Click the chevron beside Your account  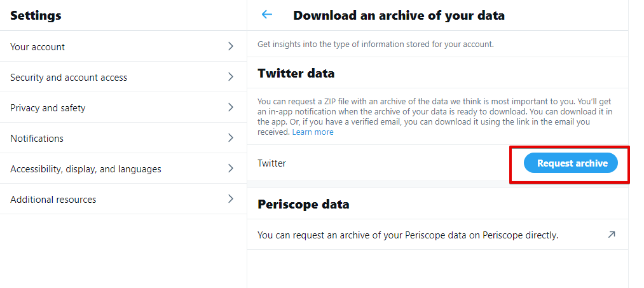pos(231,46)
